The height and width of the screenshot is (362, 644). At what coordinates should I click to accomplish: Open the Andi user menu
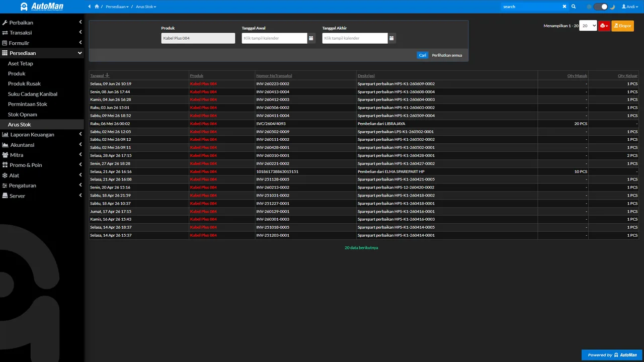coord(629,7)
